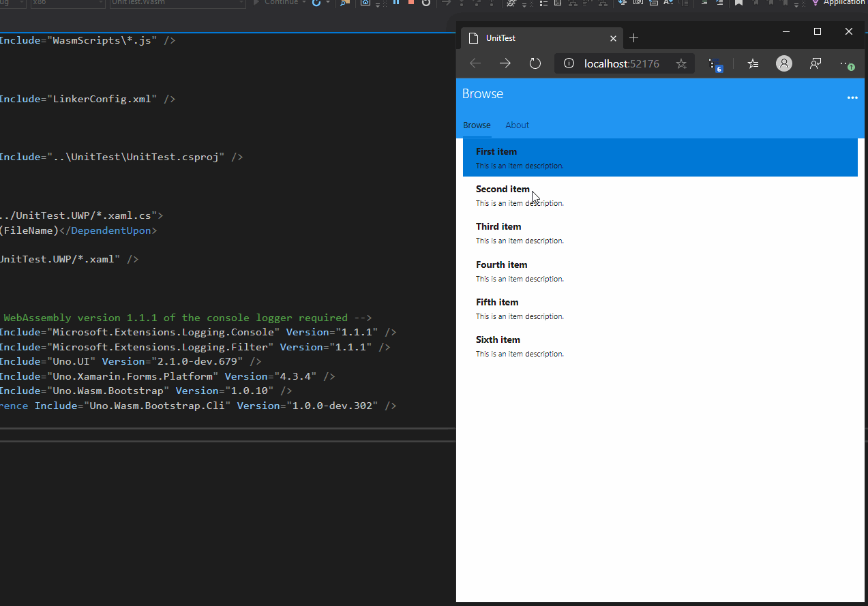Open browser Settings and more menu
This screenshot has width=868, height=606.
(847, 64)
